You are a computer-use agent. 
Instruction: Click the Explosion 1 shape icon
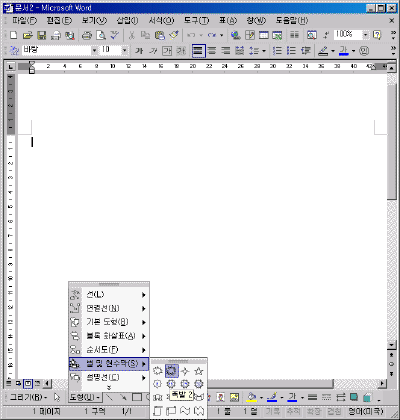[x=157, y=371]
